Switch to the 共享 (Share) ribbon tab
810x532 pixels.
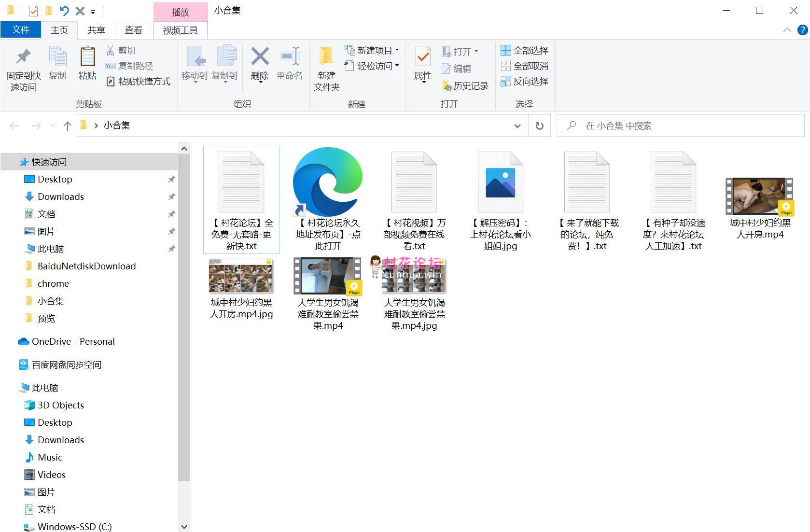click(x=96, y=30)
